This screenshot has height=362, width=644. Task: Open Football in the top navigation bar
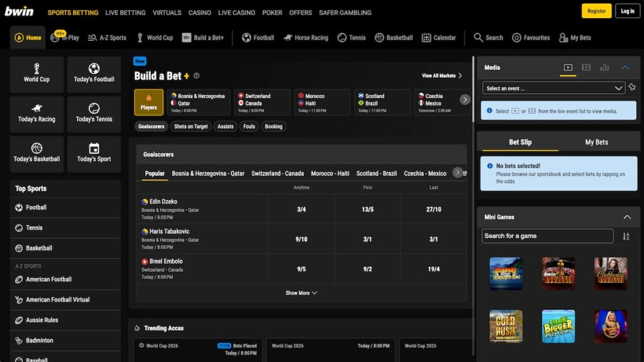pos(258,38)
